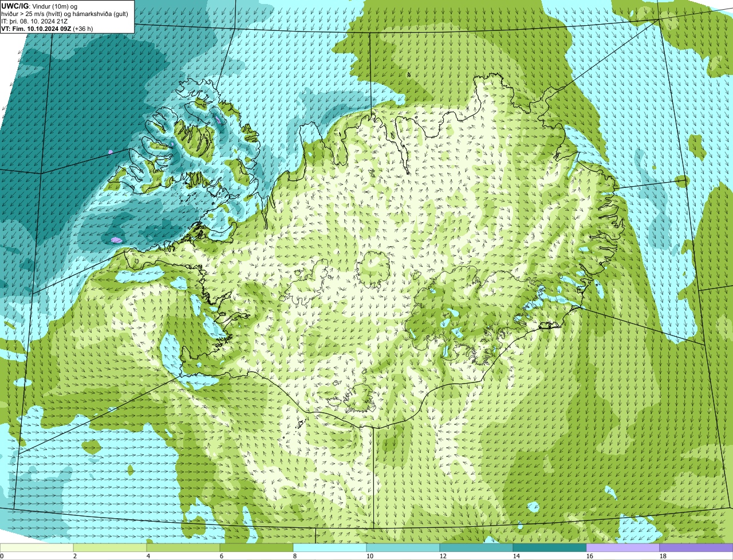Select the 6–8 m/s darker green legend swatch

pyautogui.click(x=257, y=548)
